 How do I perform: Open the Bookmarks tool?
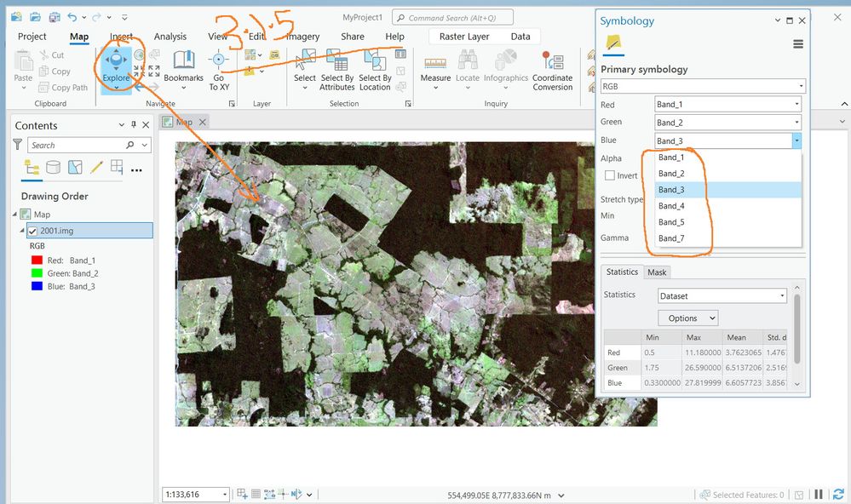coord(183,69)
